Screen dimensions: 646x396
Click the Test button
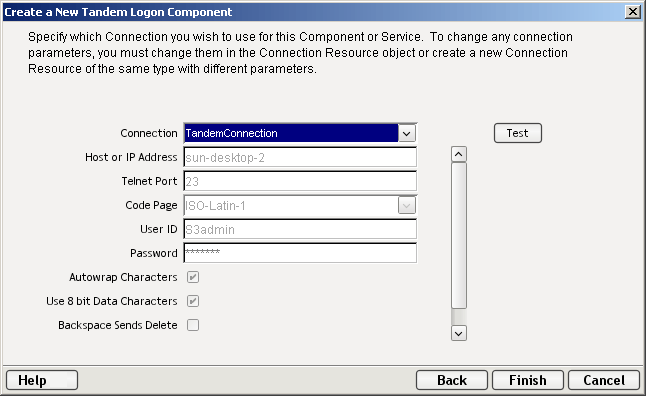(518, 133)
